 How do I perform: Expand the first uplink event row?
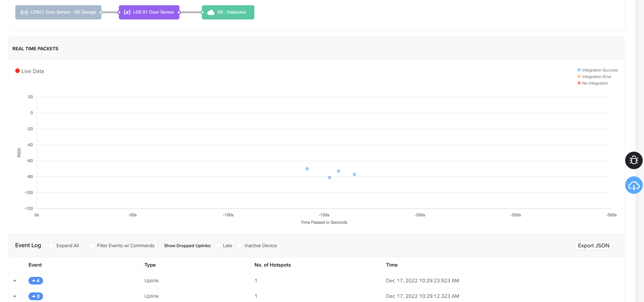[15, 281]
